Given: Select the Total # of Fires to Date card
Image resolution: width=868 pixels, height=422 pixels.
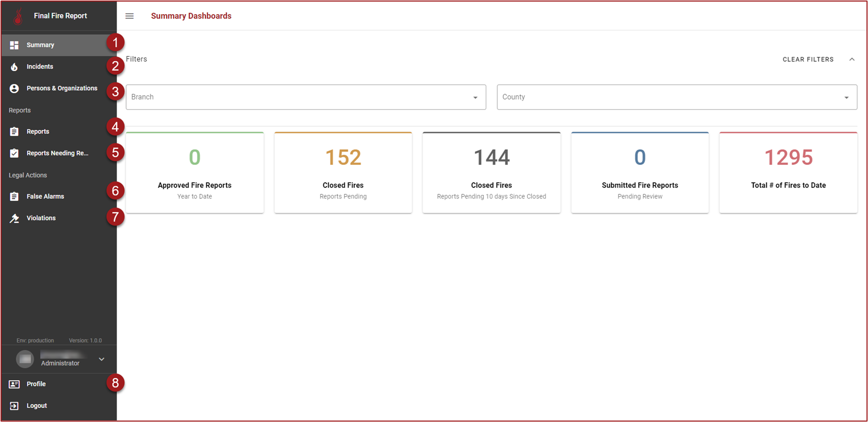Looking at the screenshot, I should 788,173.
